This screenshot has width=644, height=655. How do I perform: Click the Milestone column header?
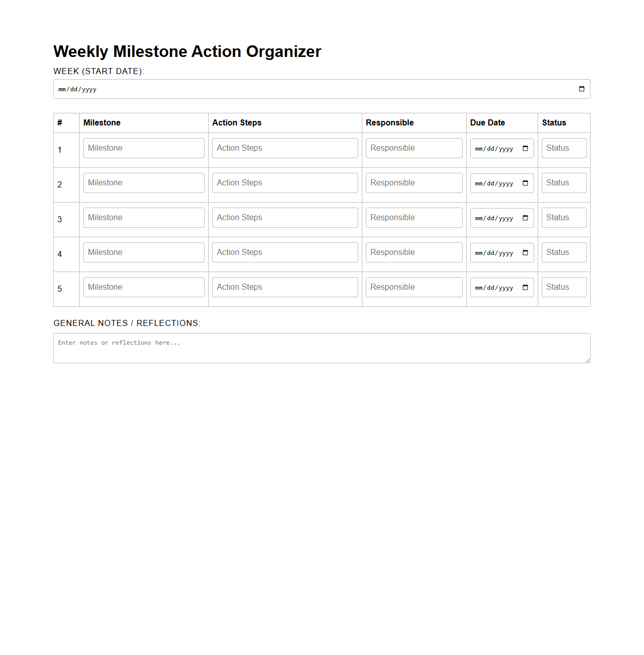pyautogui.click(x=102, y=122)
